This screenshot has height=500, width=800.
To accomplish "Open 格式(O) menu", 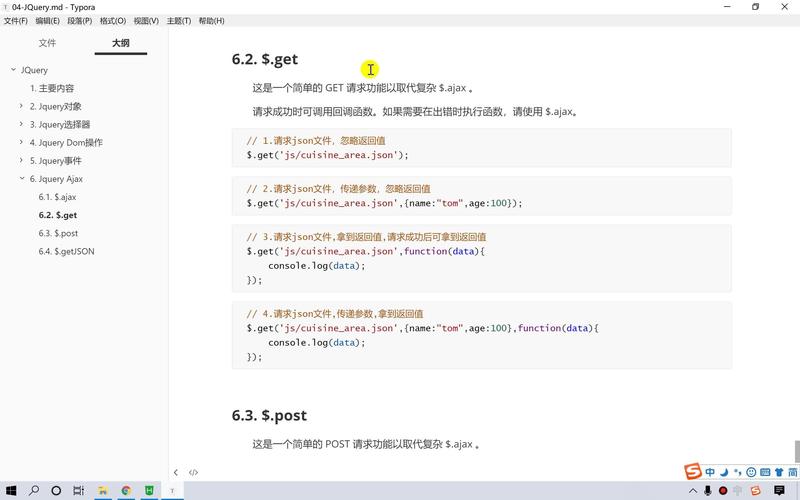I will click(113, 21).
